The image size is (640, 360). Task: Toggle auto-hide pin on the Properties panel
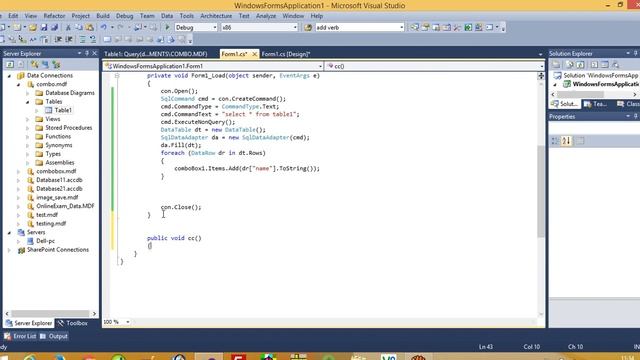[636, 116]
